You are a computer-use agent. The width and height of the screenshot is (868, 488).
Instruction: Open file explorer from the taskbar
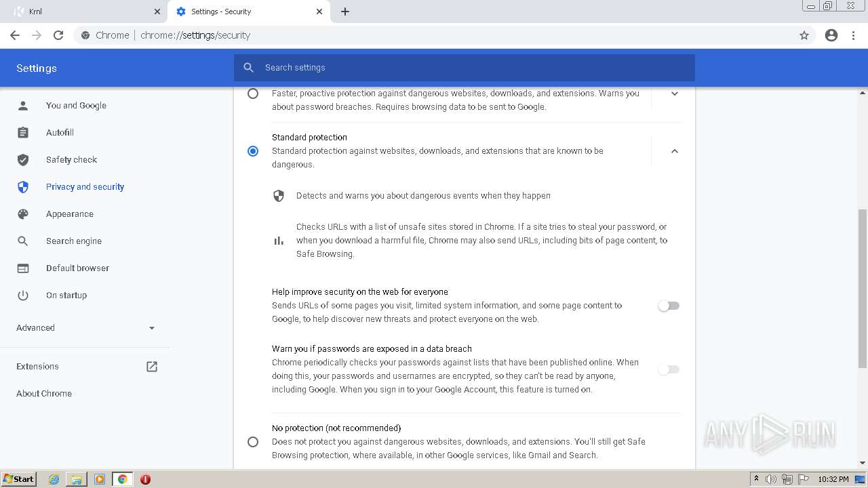coord(77,479)
